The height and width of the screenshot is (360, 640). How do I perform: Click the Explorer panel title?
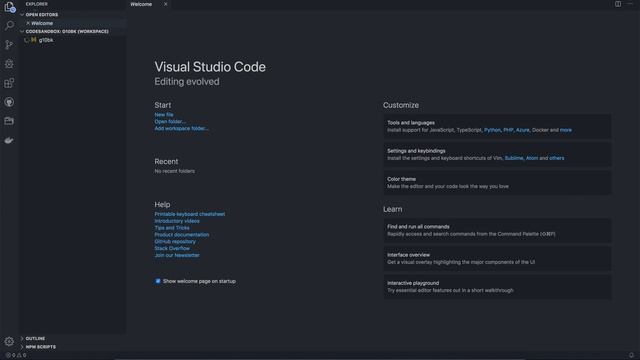pos(37,4)
